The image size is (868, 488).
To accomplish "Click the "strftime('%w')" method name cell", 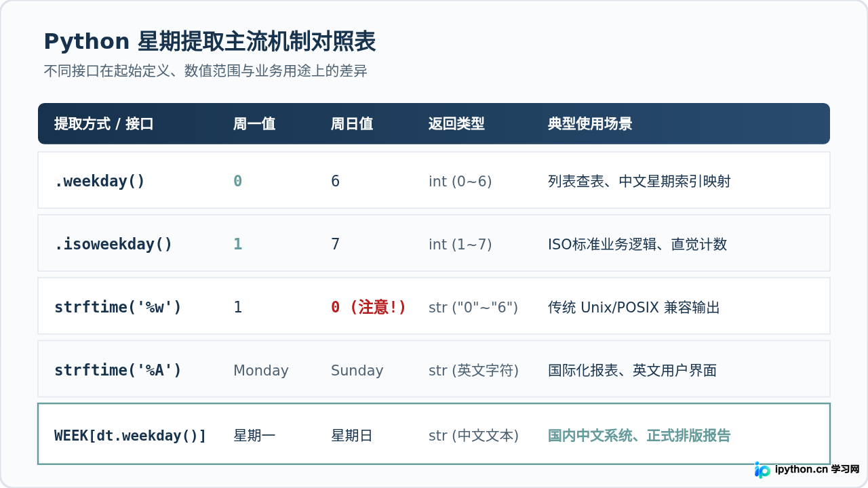I will tap(118, 307).
